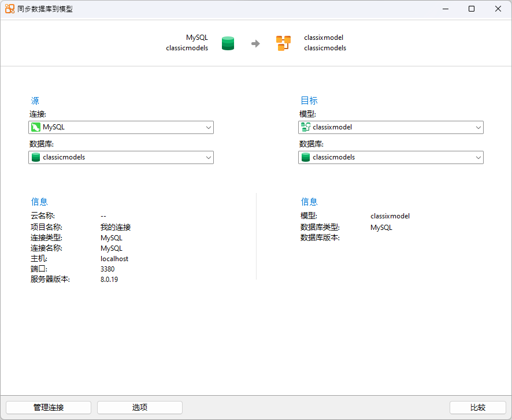Click the green MySQL database icon in header
This screenshot has height=420, width=512.
pos(228,43)
